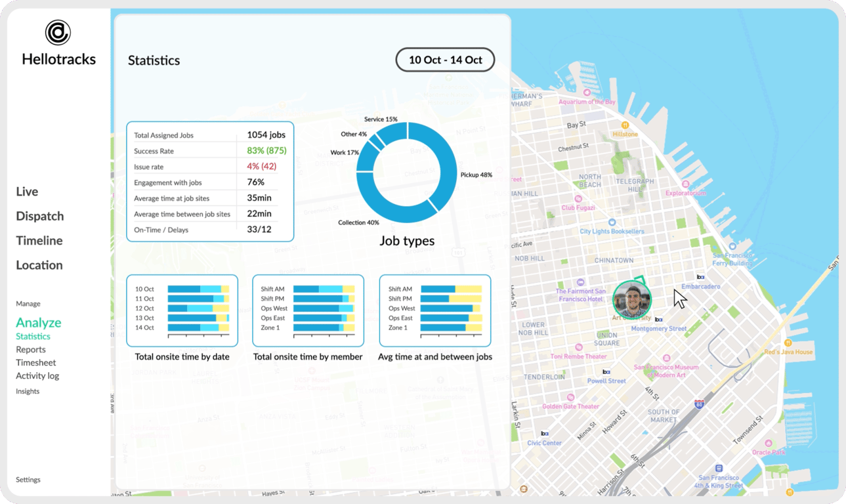
Task: Click the Red's Java House pin
Action: point(788,343)
